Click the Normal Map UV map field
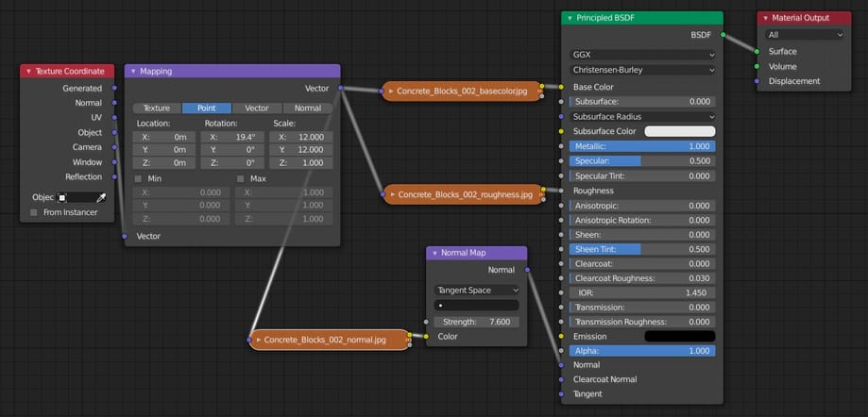Image resolution: width=868 pixels, height=417 pixels. (477, 306)
